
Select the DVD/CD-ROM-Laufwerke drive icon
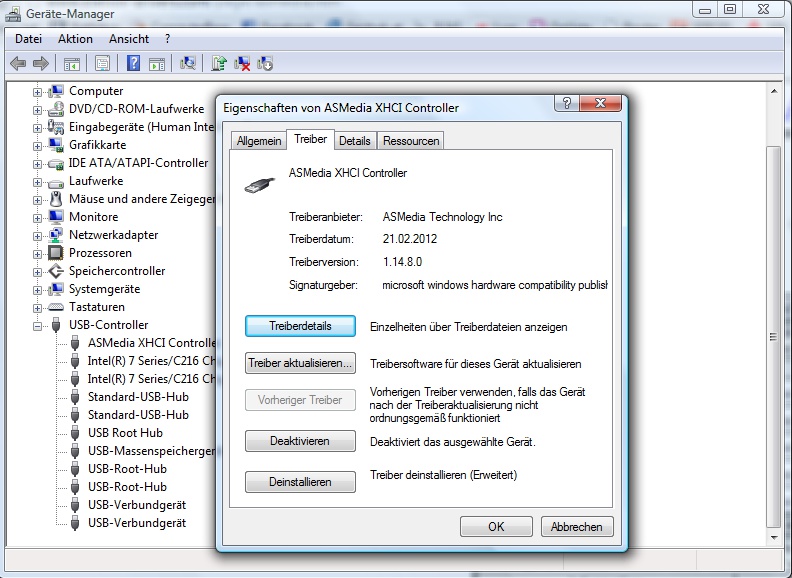pyautogui.click(x=56, y=109)
